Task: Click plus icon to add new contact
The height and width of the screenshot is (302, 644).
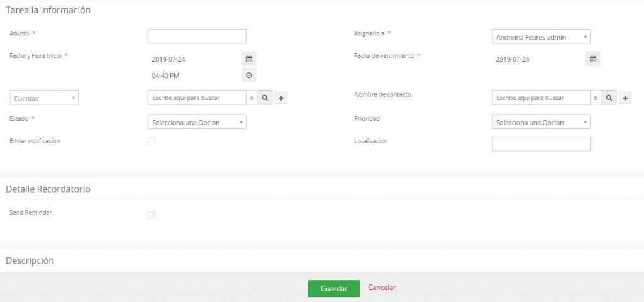Action: [x=625, y=98]
